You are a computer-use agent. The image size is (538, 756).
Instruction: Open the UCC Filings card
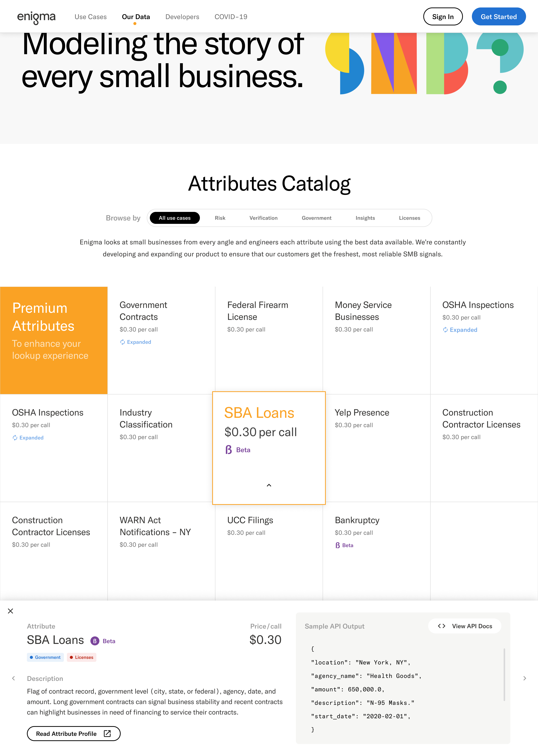click(269, 553)
